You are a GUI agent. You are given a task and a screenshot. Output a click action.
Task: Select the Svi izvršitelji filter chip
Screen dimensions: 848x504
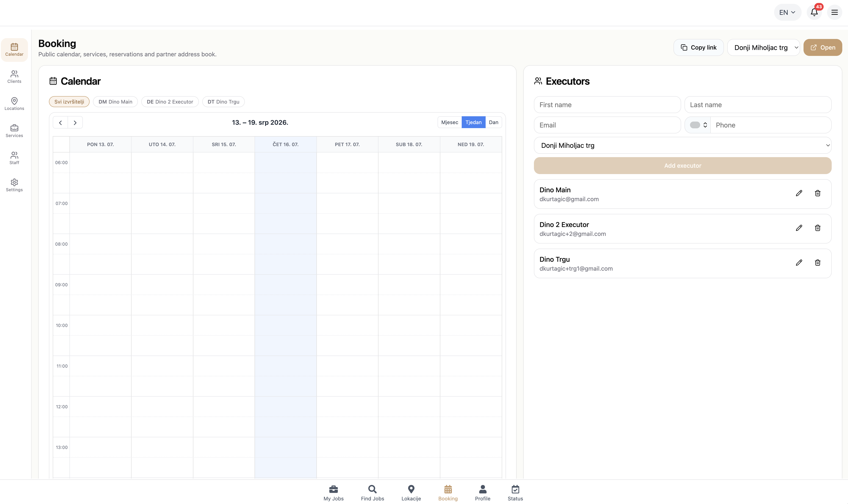tap(69, 102)
